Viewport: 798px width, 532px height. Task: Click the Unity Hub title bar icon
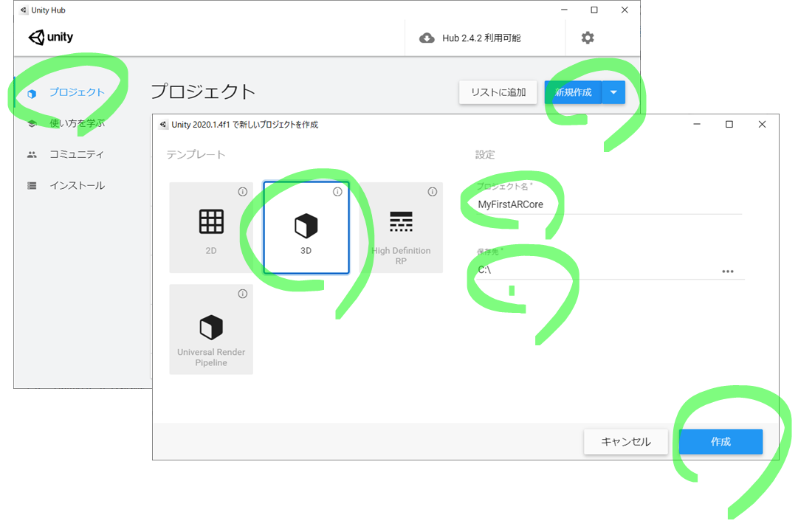tap(24, 10)
